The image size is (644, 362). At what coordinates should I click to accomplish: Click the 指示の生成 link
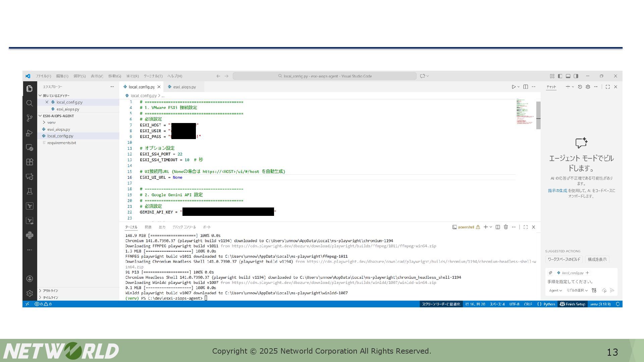coord(557,191)
